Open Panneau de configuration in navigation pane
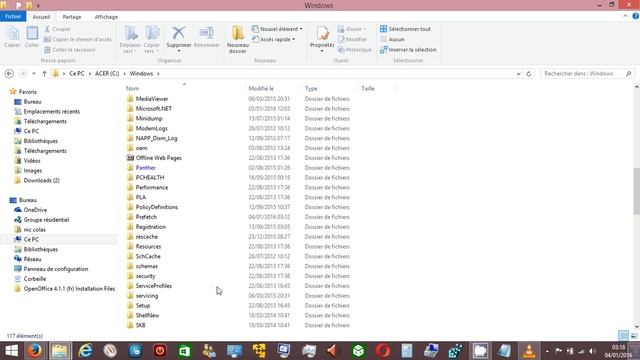Screen dimensions: 640x360 (56, 269)
